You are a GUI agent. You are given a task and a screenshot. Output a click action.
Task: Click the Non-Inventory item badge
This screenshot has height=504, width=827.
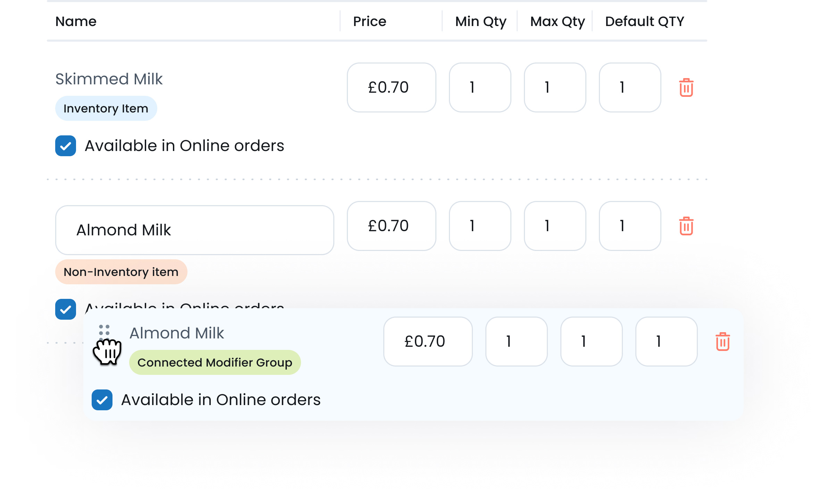point(121,272)
